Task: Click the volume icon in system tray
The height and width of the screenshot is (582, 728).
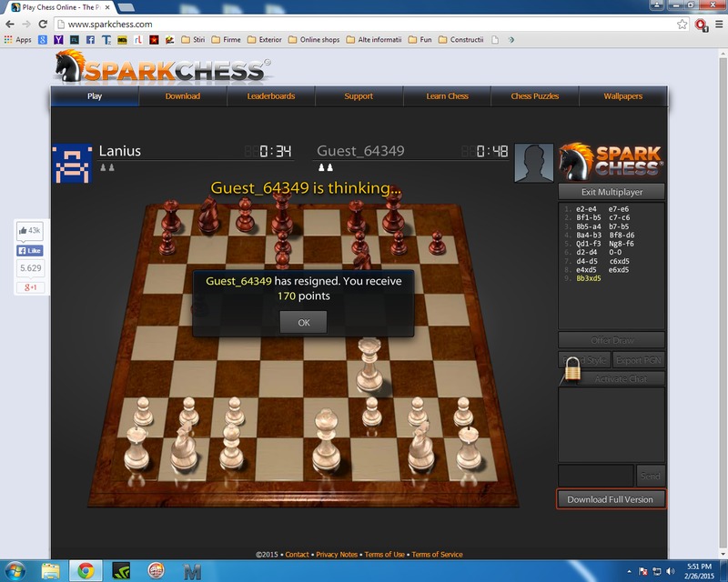Action: click(x=671, y=571)
